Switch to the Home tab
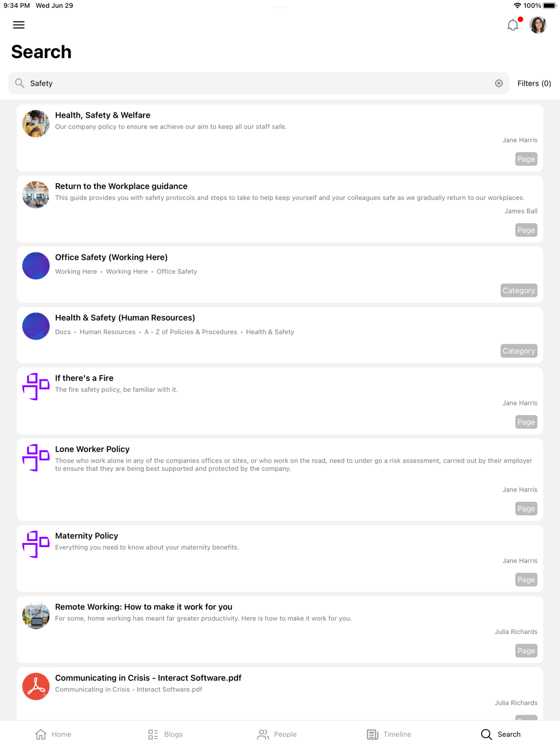The width and height of the screenshot is (560, 747). point(53,734)
